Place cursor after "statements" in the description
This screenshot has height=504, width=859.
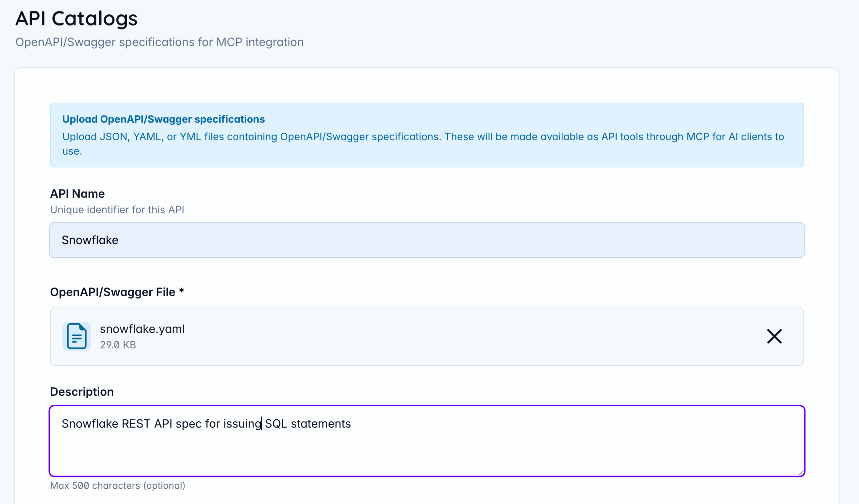351,424
